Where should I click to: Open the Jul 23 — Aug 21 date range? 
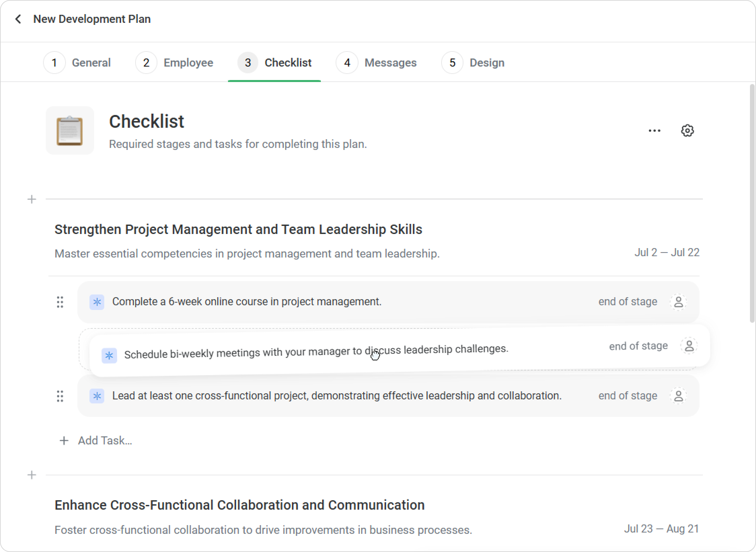[661, 529]
